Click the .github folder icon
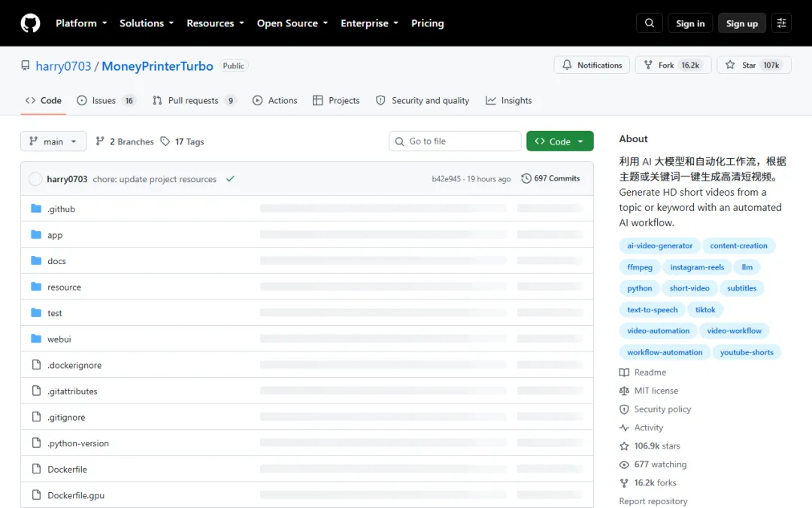The width and height of the screenshot is (812, 508). pyautogui.click(x=36, y=208)
